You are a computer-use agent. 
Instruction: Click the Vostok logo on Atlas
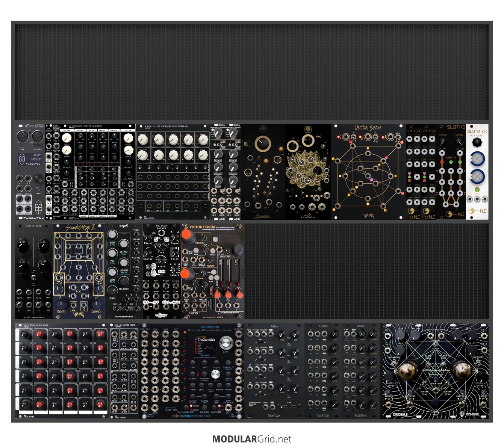point(274,415)
